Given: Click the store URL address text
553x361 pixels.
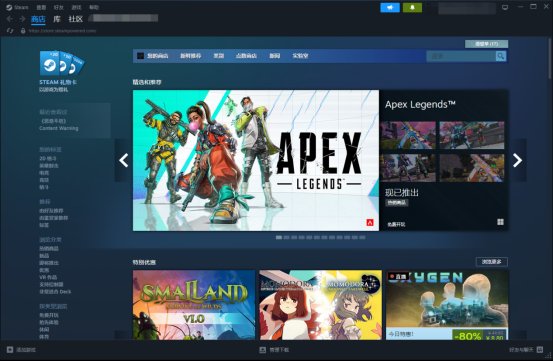Looking at the screenshot, I should [62, 31].
